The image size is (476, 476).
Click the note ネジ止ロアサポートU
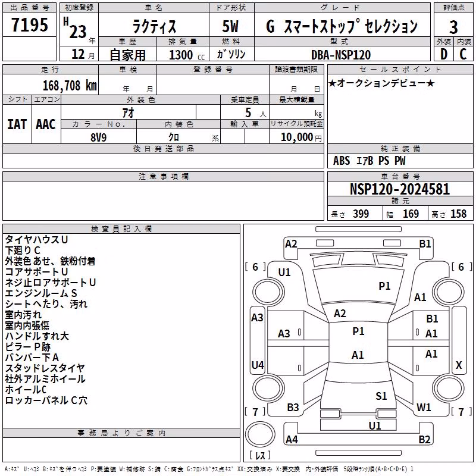51,282
